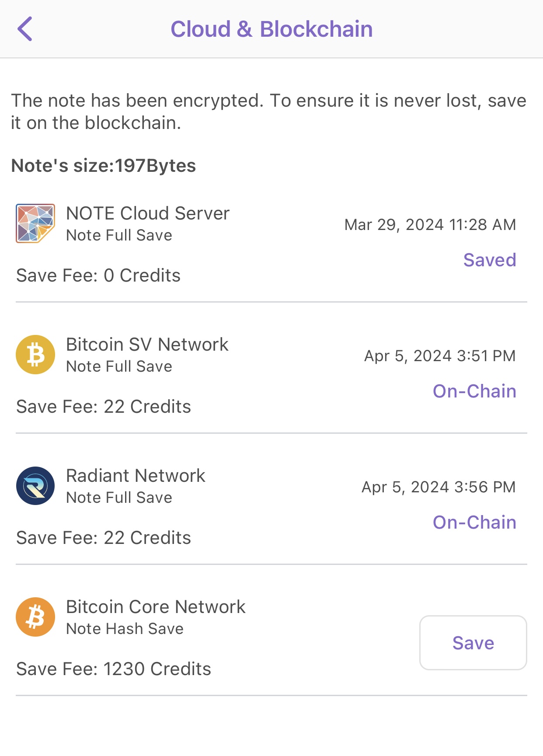Tap the Bitcoin SV Network icon
543x756 pixels.
click(x=35, y=354)
